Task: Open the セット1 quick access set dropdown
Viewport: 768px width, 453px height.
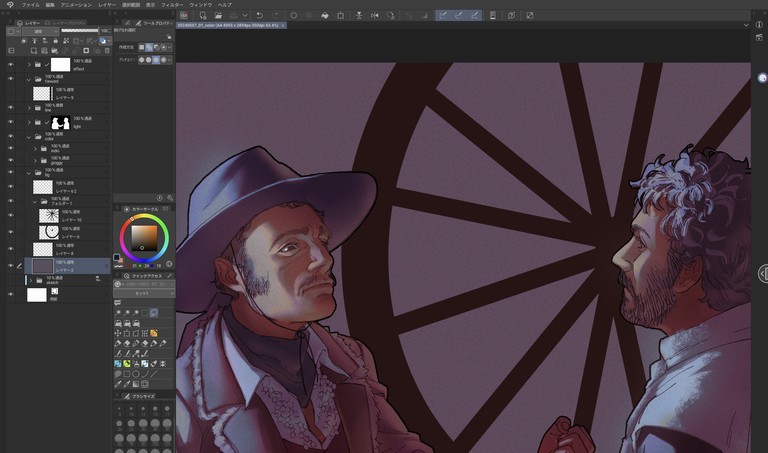Action: coord(144,293)
